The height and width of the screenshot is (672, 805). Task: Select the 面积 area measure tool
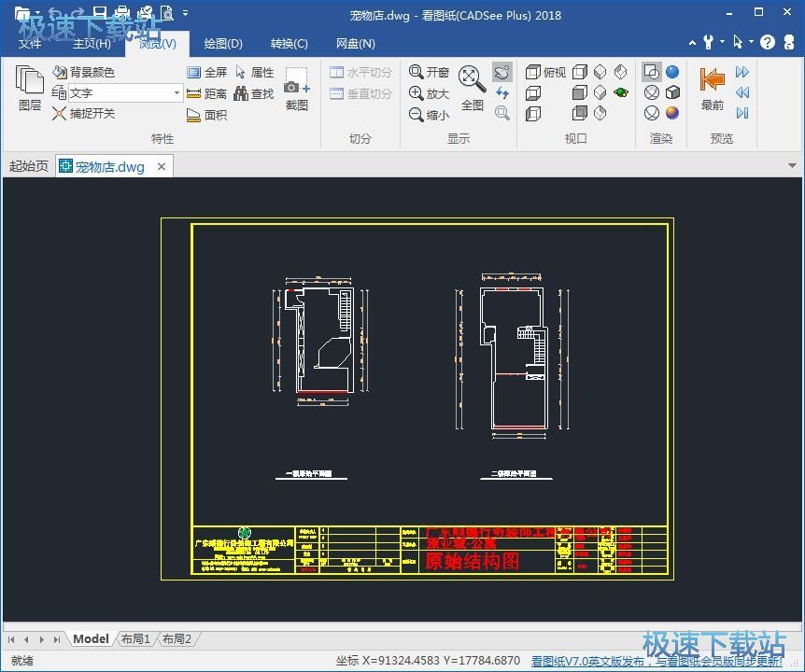coord(206,115)
